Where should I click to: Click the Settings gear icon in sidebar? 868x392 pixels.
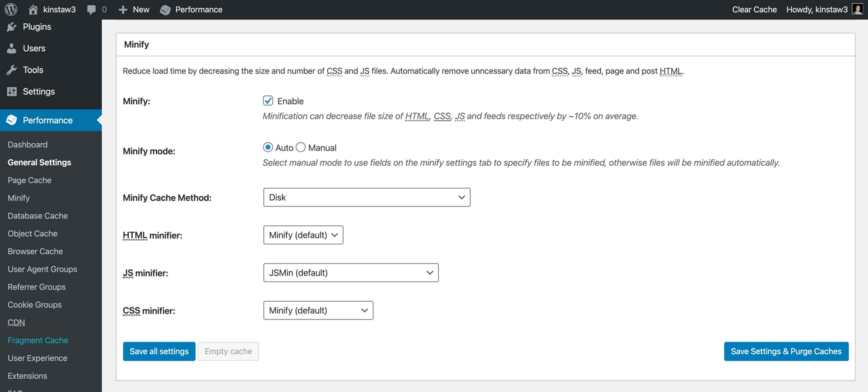pos(12,91)
